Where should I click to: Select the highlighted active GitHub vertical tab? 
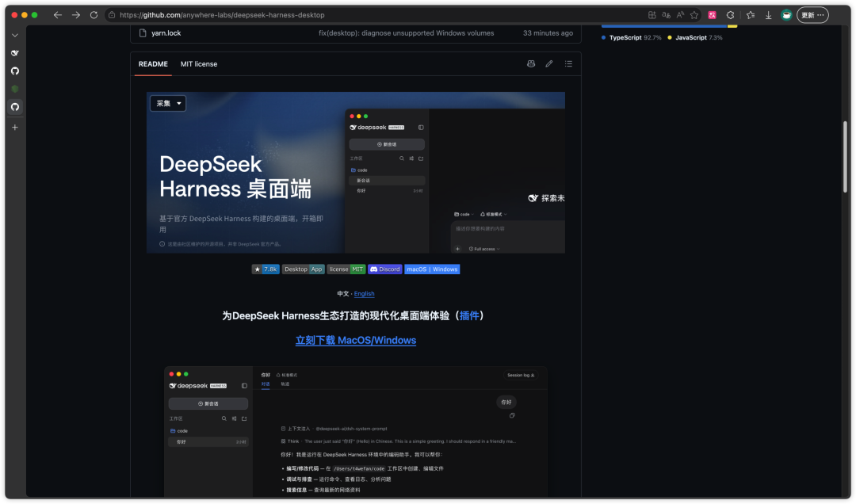tap(15, 107)
